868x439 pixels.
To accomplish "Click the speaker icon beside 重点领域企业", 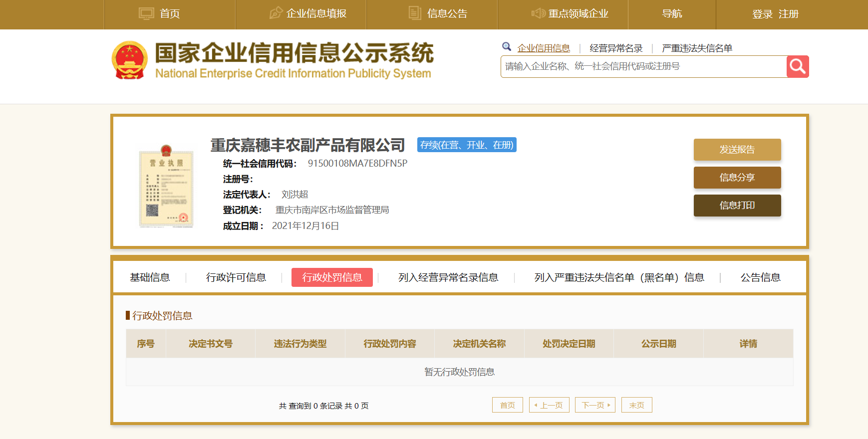I will (538, 13).
